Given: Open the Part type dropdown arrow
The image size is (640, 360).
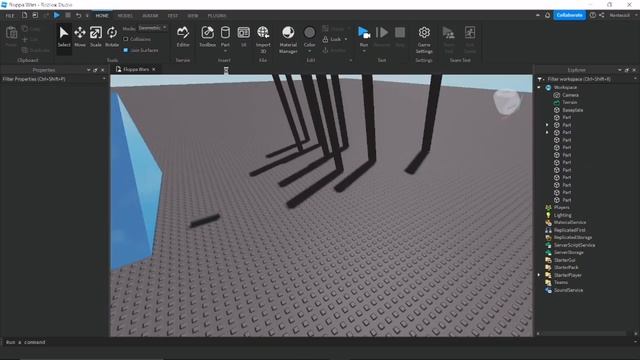Looking at the screenshot, I should (225, 51).
